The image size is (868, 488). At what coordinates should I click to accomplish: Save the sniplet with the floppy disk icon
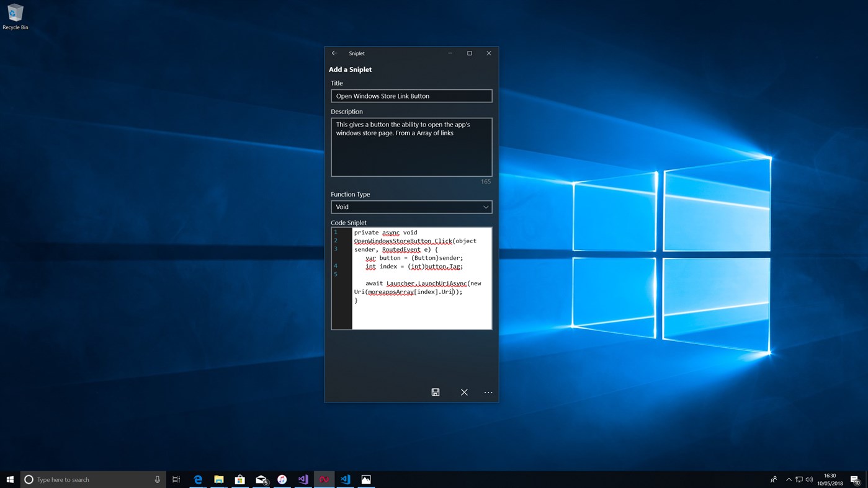click(436, 392)
